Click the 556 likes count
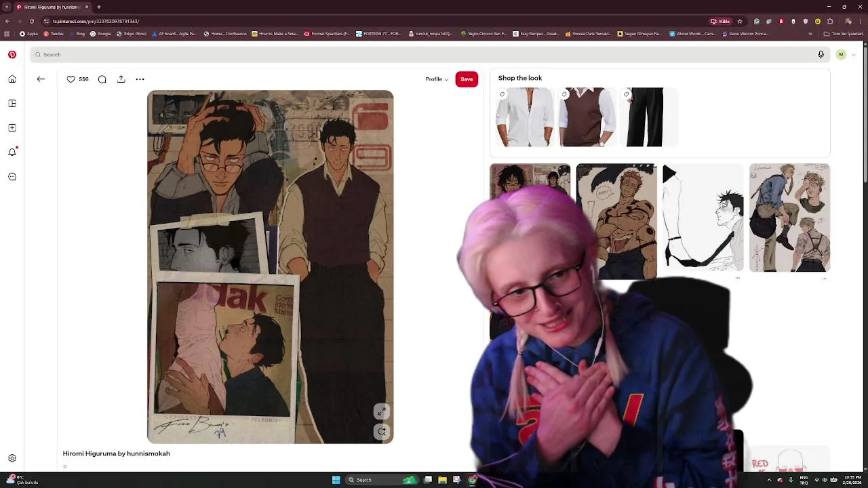Viewport: 868px width, 488px height. point(83,79)
